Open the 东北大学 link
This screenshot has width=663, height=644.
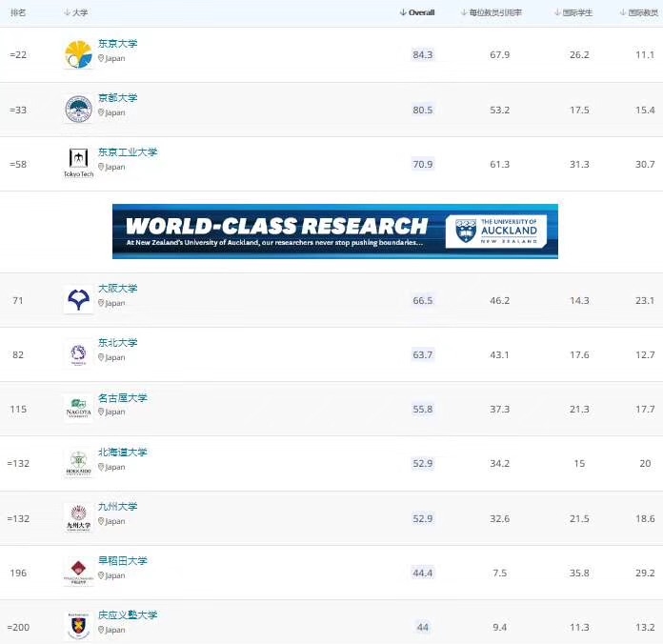(x=117, y=343)
